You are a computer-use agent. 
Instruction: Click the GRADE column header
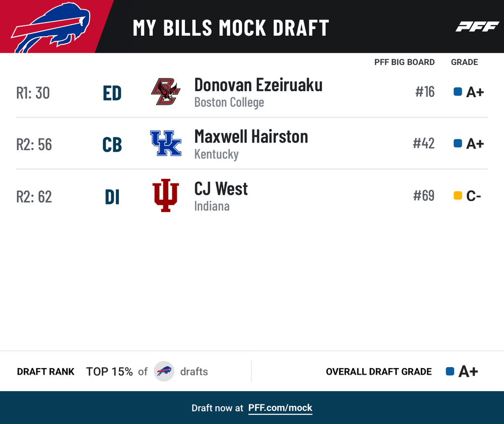pyautogui.click(x=465, y=62)
